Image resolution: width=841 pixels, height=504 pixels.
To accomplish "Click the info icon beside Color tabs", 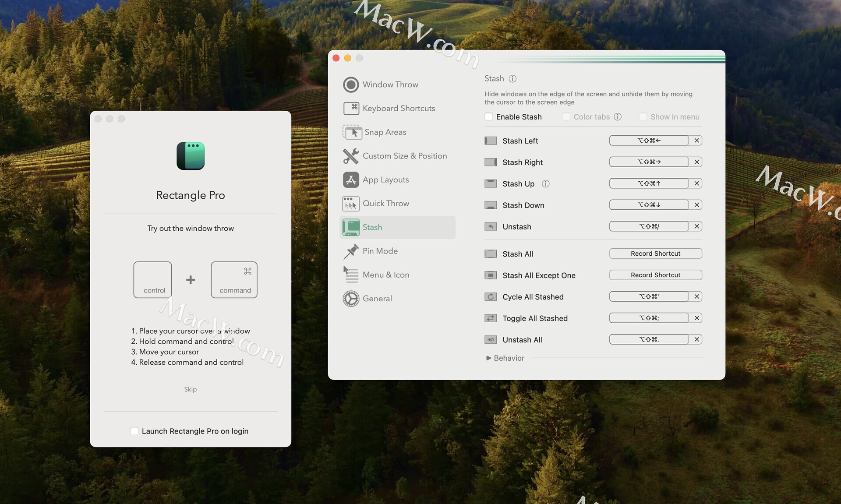I will 618,117.
